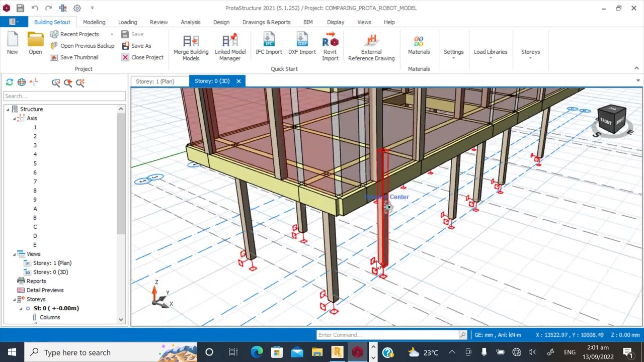The width and height of the screenshot is (644, 362).
Task: Click the green refresh icon in structure panel
Action: (x=10, y=82)
